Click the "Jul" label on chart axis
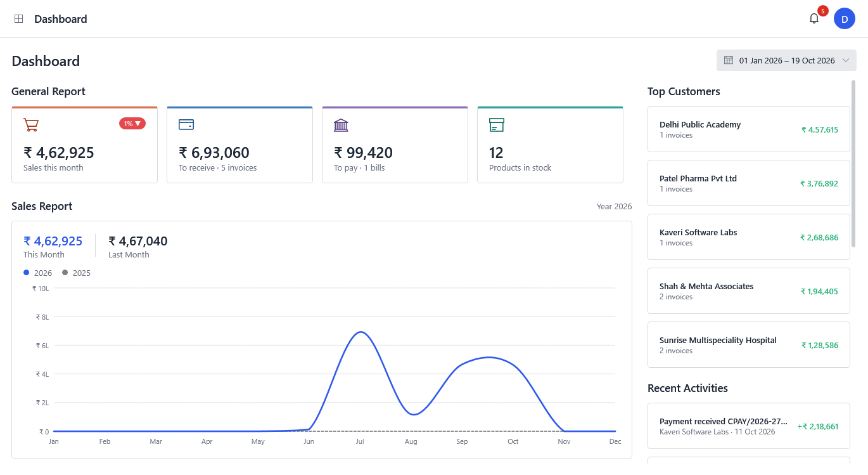This screenshot has width=868, height=475. (360, 441)
